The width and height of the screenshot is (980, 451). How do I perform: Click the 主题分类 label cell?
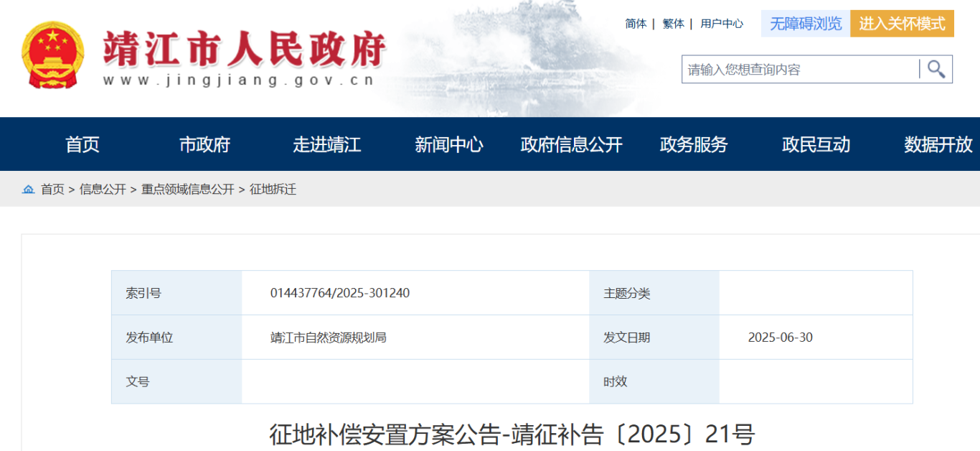pos(654,293)
